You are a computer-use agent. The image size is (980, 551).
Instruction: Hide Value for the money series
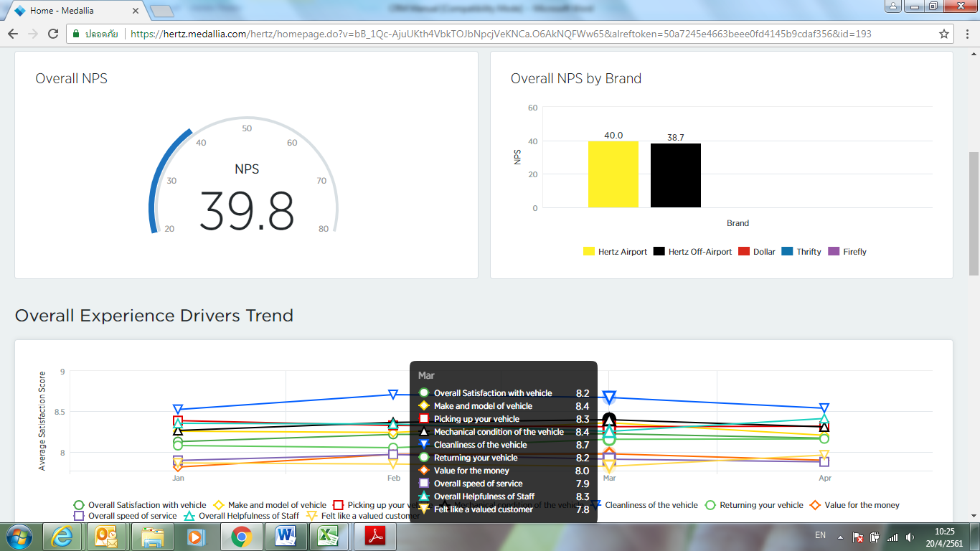point(861,505)
